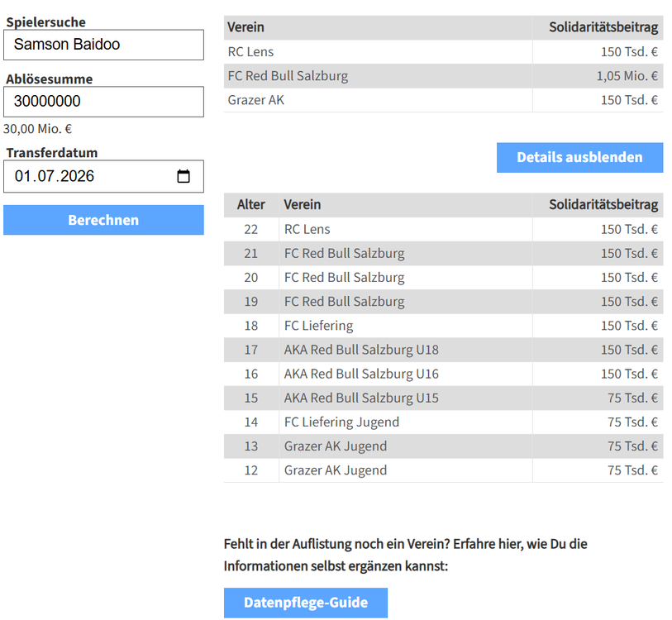Screen dimensions: 672x620
Task: Focus the Ablösesumme field showing 30000000
Action: (x=103, y=102)
